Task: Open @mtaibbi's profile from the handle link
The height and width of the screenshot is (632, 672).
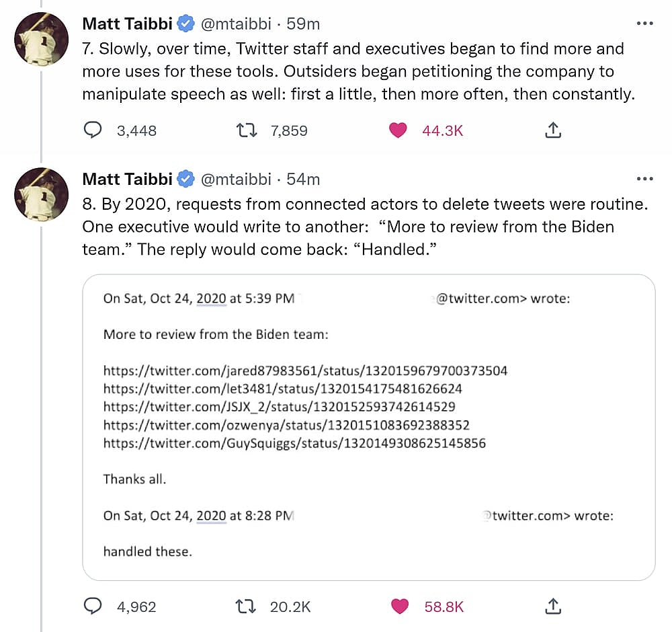Action: point(238,23)
